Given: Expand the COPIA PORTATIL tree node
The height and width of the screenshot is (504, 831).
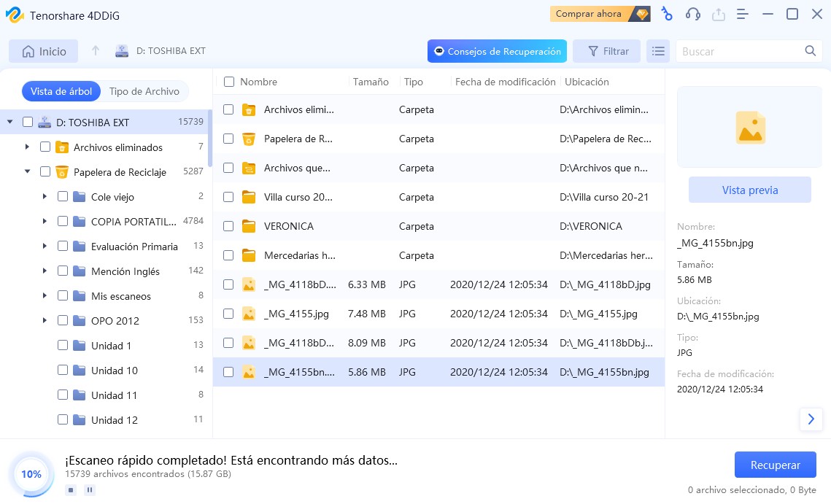Looking at the screenshot, I should tap(45, 221).
